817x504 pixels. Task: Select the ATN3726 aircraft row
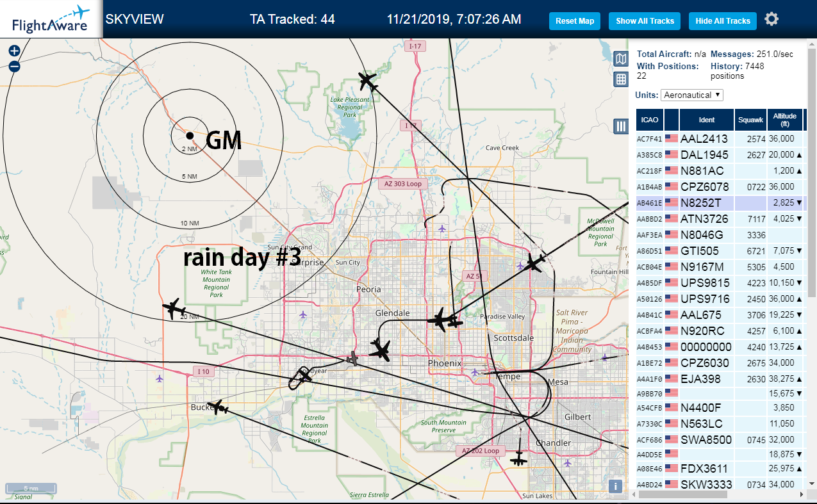720,218
